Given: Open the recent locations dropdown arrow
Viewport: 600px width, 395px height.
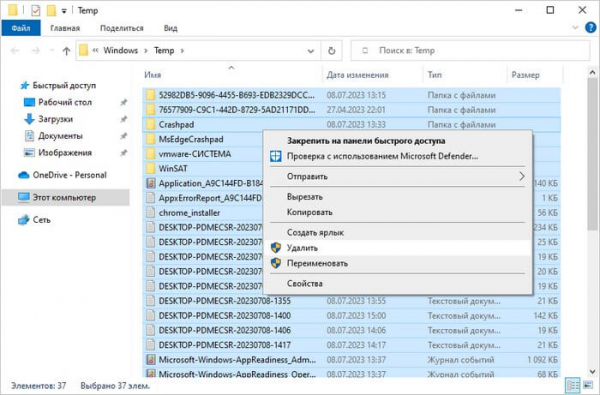Looking at the screenshot, I should point(52,51).
